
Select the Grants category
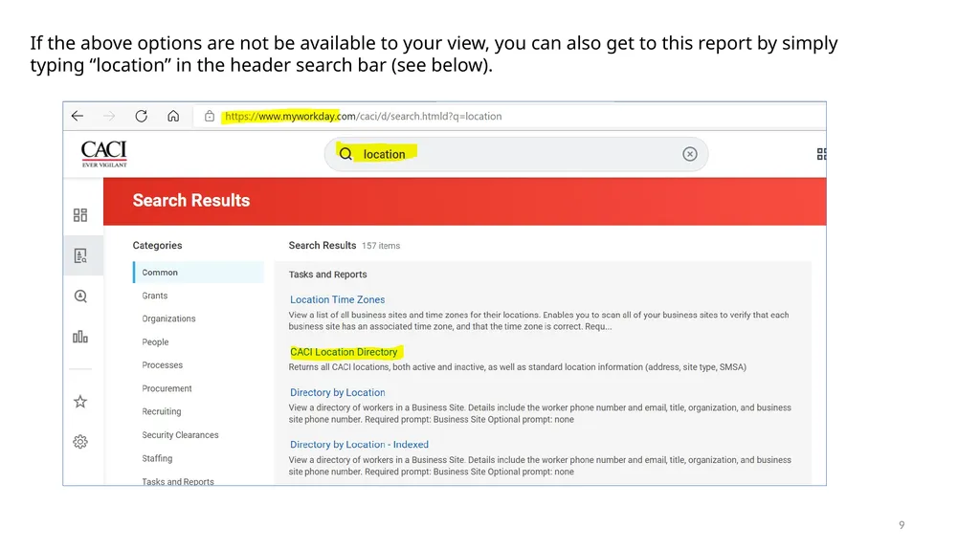tap(154, 296)
